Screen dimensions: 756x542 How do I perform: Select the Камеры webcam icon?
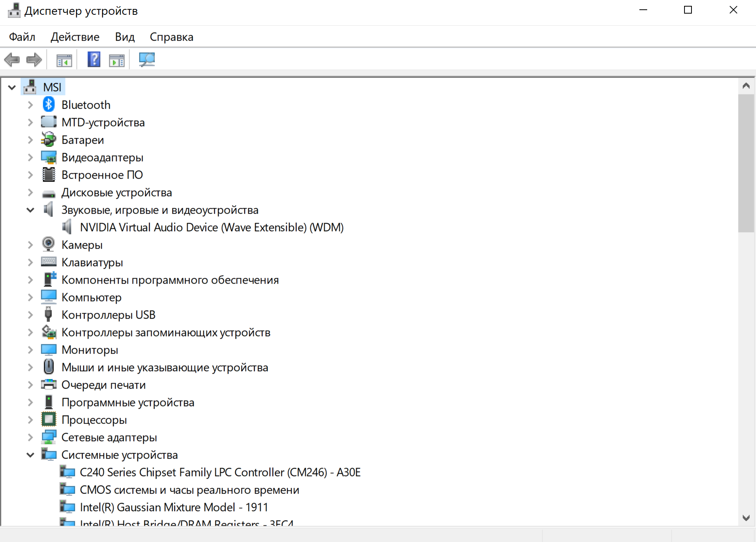click(x=49, y=244)
